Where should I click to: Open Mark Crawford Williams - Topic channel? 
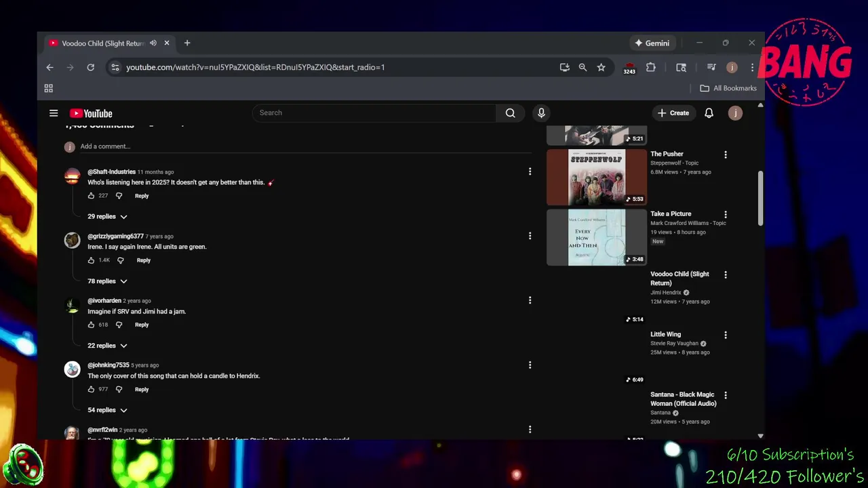point(688,223)
